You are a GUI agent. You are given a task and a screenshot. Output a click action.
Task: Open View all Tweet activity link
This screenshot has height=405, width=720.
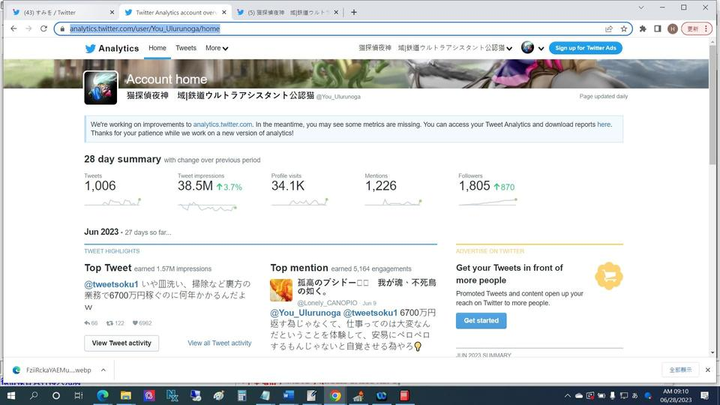click(219, 343)
